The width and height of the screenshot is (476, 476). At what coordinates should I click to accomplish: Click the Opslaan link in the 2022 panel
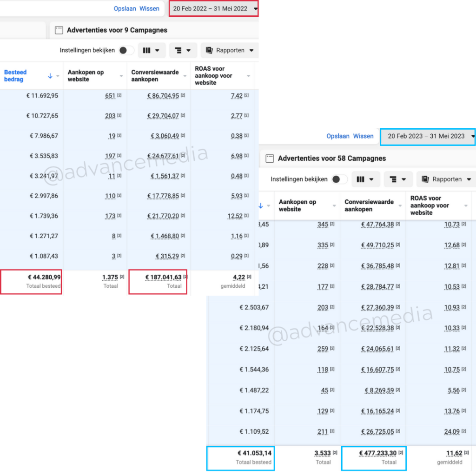[x=124, y=8]
